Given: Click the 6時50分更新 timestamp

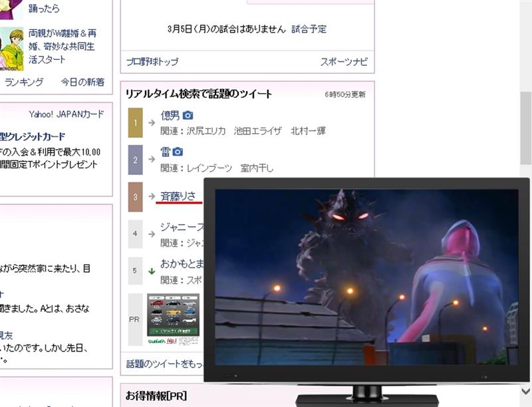Looking at the screenshot, I should 345,94.
